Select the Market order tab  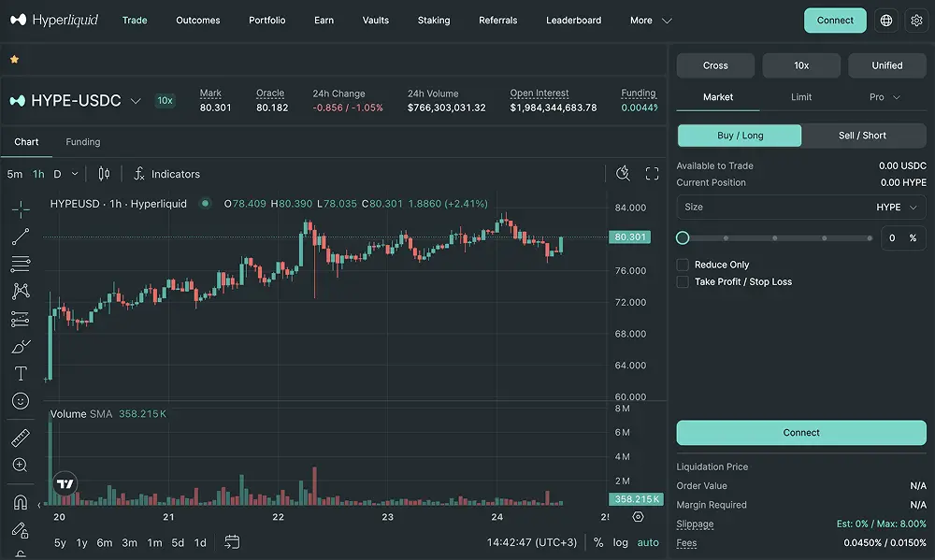coord(718,96)
